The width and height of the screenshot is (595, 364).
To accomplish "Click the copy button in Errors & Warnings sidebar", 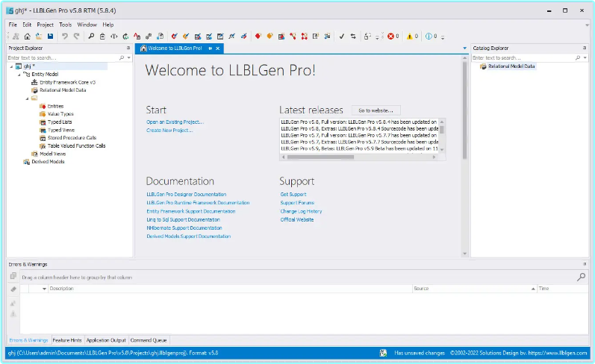I will click(x=13, y=276).
